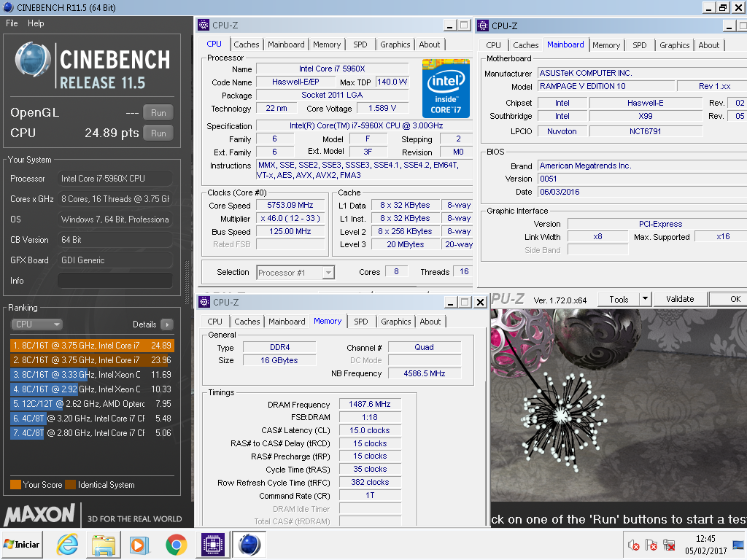Run the OpenGL benchmark
The image size is (747, 560).
point(158,113)
